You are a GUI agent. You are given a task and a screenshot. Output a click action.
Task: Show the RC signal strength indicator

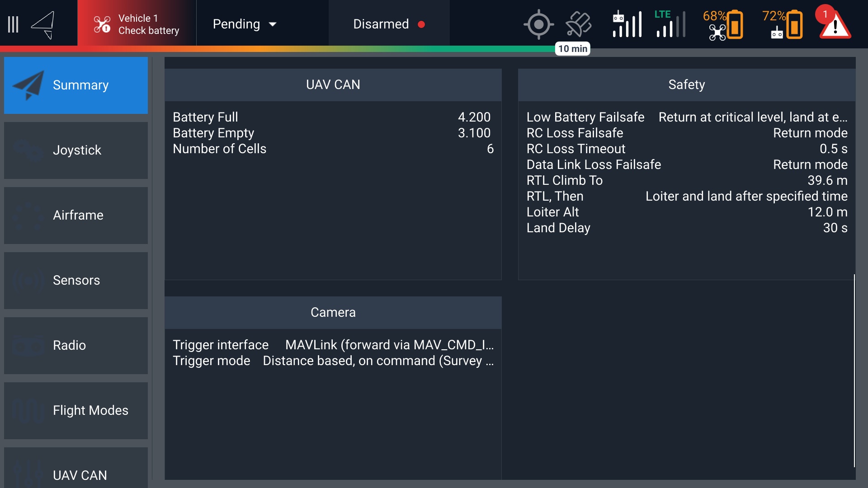coord(627,24)
